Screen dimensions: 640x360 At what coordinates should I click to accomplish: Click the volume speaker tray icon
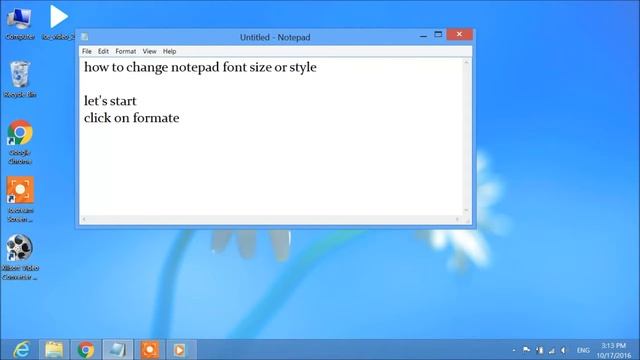(564, 350)
